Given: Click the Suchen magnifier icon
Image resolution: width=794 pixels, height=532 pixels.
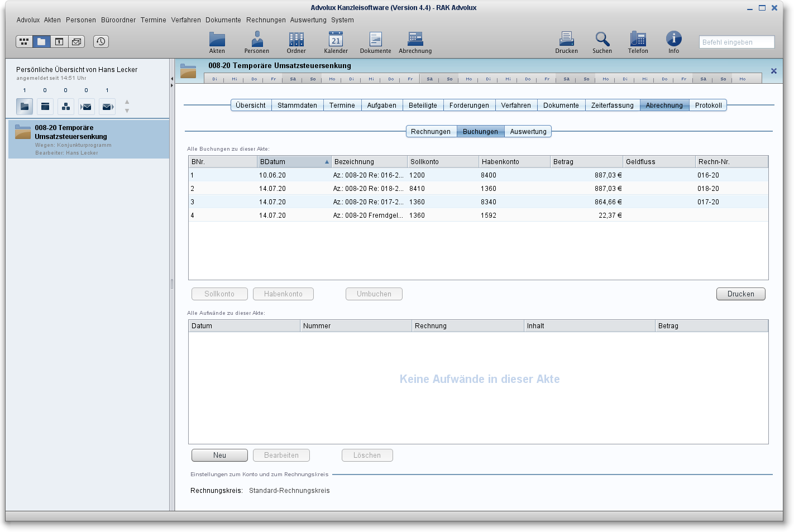Looking at the screenshot, I should click(x=602, y=42).
